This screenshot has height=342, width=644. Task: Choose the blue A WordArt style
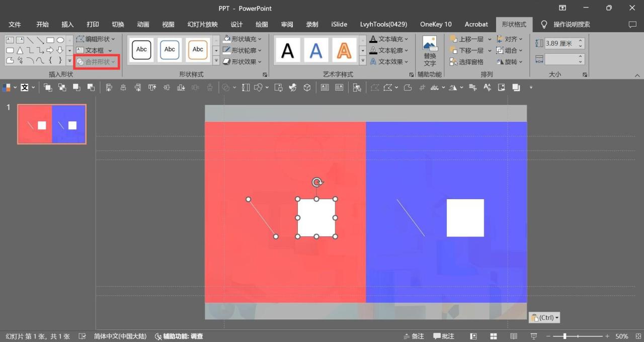point(316,50)
